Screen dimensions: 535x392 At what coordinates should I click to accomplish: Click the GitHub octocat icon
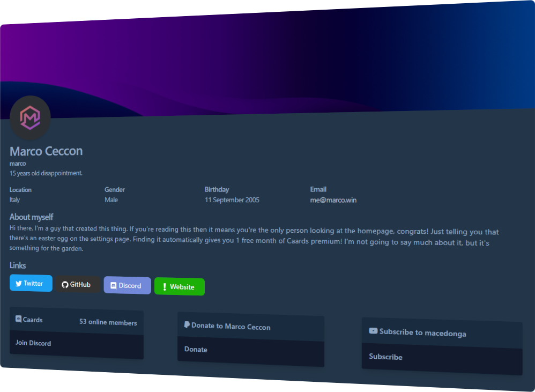[65, 285]
